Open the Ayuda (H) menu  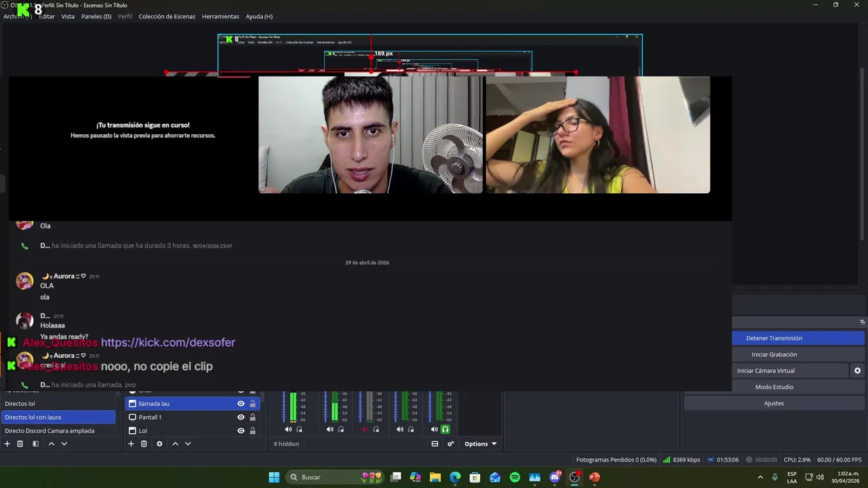259,16
